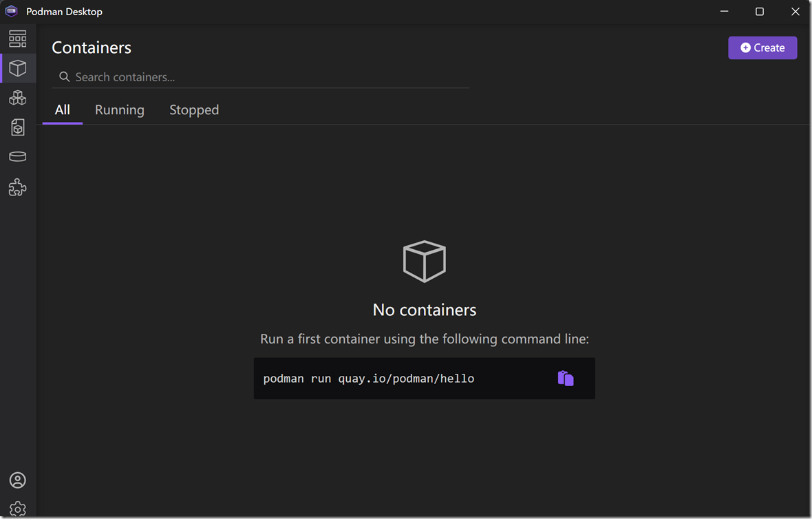Open the Dashboard view in sidebar
Viewport: 812px width, 519px height.
point(18,39)
